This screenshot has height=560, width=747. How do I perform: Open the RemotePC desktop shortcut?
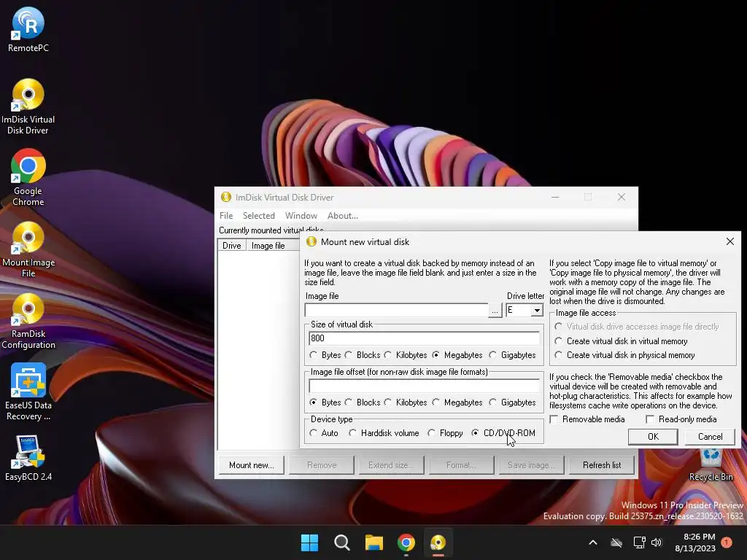(28, 29)
